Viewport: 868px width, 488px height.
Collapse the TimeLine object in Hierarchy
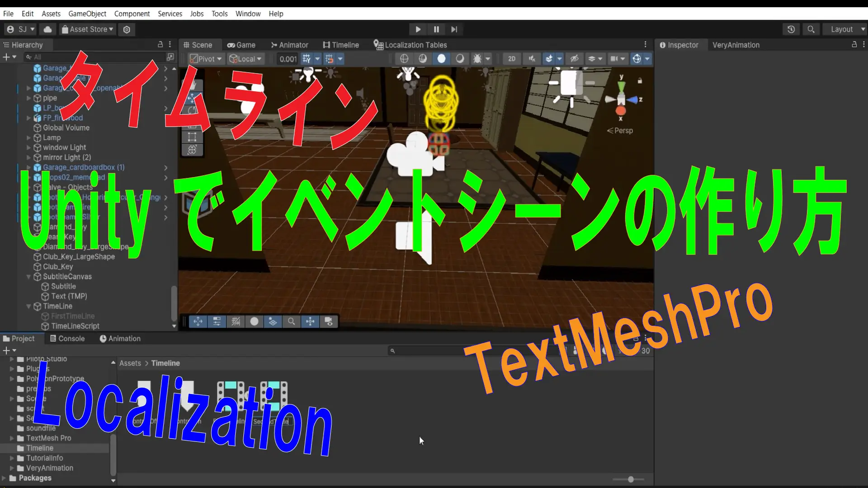[x=28, y=306]
